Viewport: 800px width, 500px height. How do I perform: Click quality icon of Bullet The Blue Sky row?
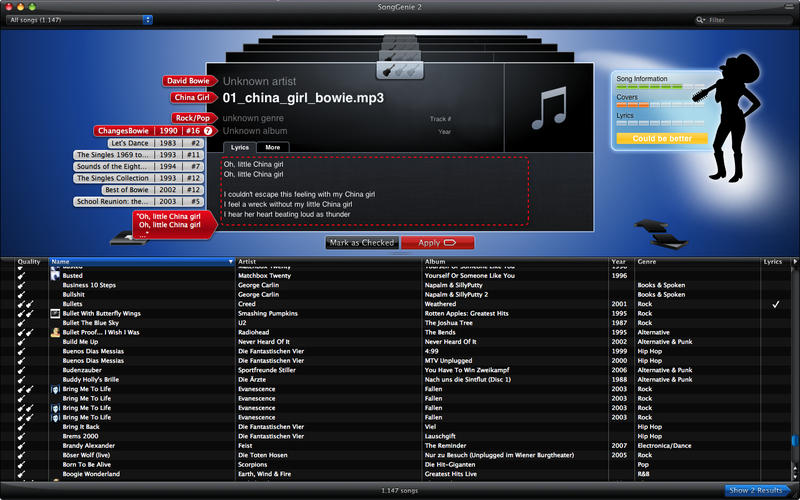(21, 323)
